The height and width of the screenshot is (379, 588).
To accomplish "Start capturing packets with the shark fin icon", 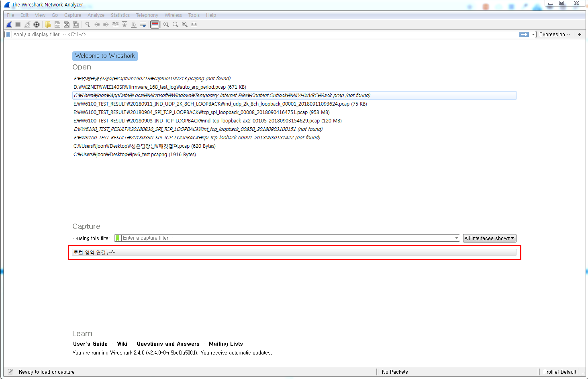I will point(9,24).
